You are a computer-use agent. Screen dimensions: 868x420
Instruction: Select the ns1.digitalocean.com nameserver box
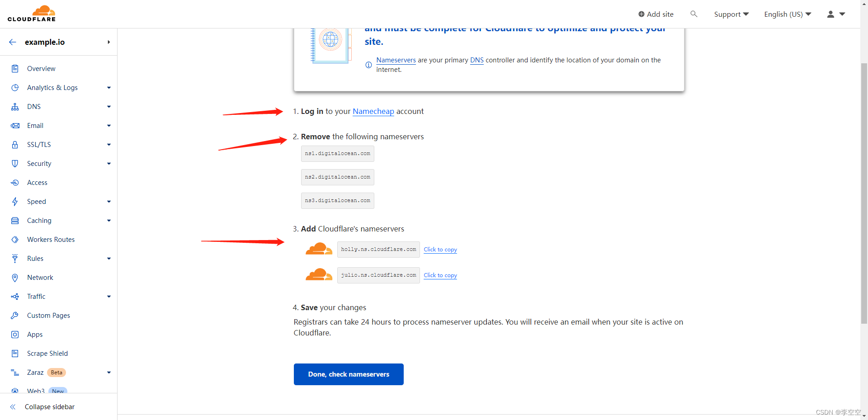(338, 154)
